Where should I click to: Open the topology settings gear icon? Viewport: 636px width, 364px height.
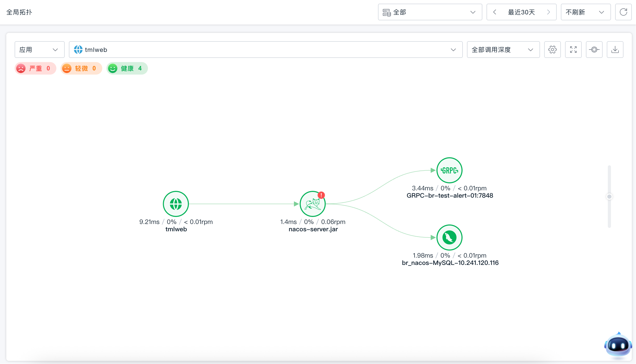point(552,50)
